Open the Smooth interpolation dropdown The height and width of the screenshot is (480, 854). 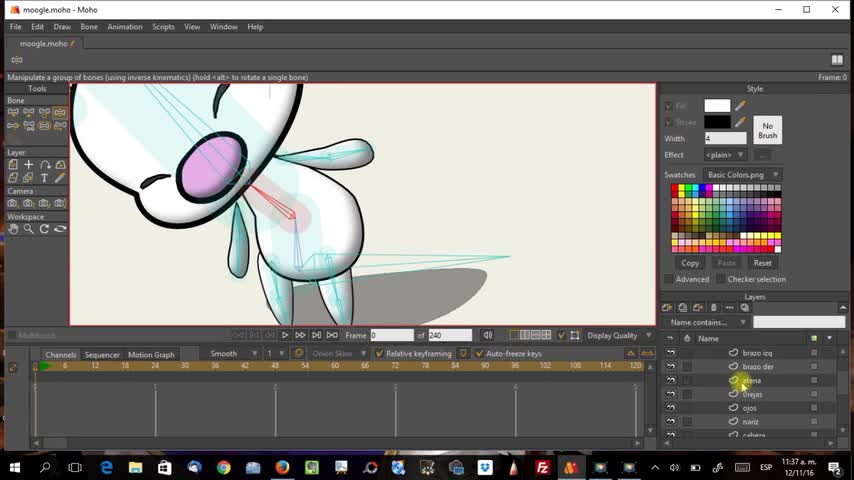point(232,354)
